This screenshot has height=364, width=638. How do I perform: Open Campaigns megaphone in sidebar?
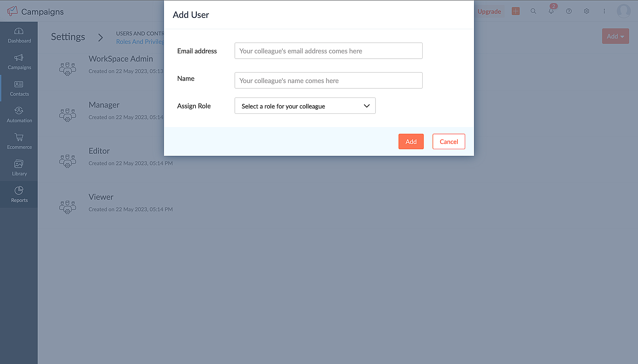(x=19, y=62)
